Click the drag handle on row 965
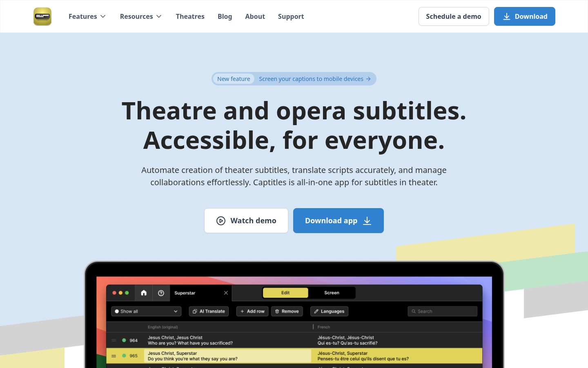This screenshot has height=368, width=588. coord(114,356)
